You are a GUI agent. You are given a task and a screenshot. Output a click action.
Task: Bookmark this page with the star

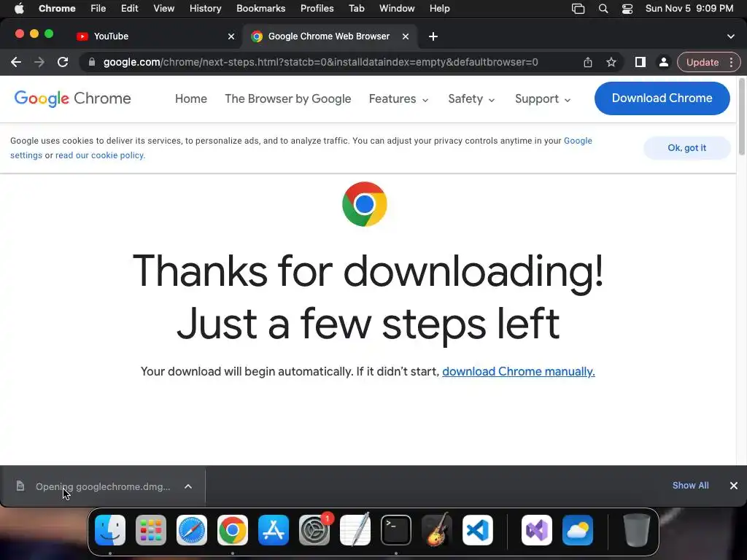pos(611,62)
